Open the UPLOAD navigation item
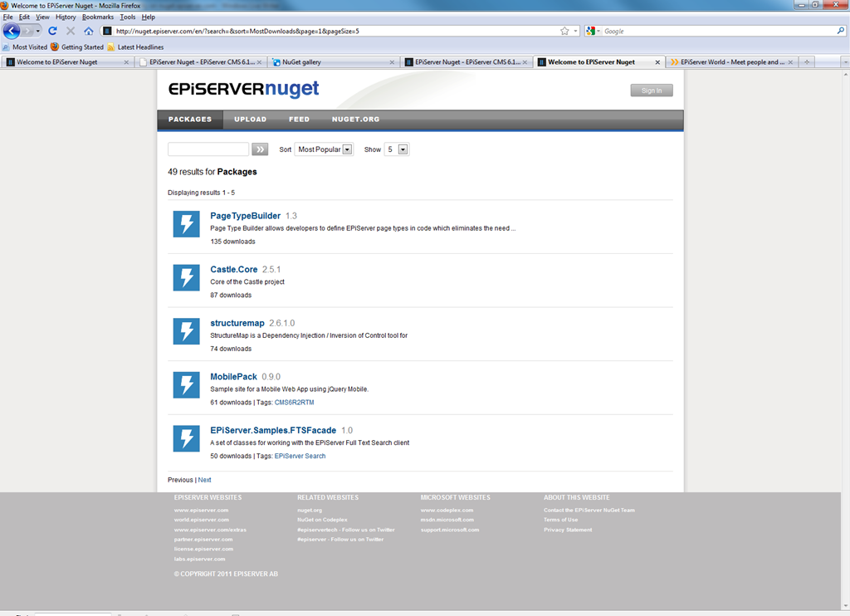This screenshot has height=616, width=850. pos(250,120)
